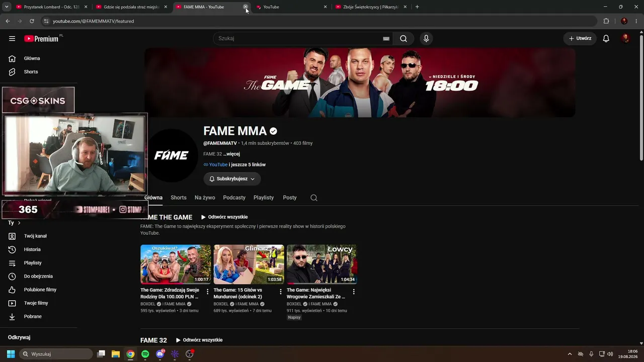Search within the FAME MMA channel

tap(314, 198)
